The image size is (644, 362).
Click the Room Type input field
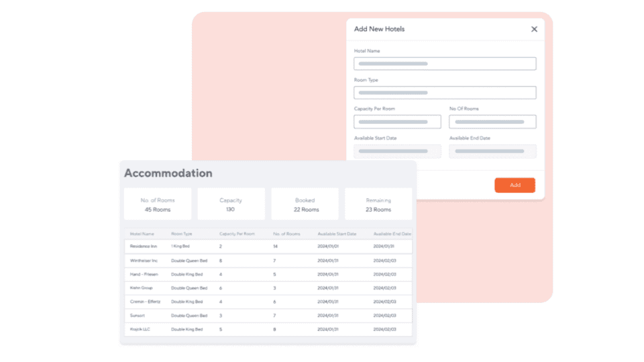coord(445,93)
